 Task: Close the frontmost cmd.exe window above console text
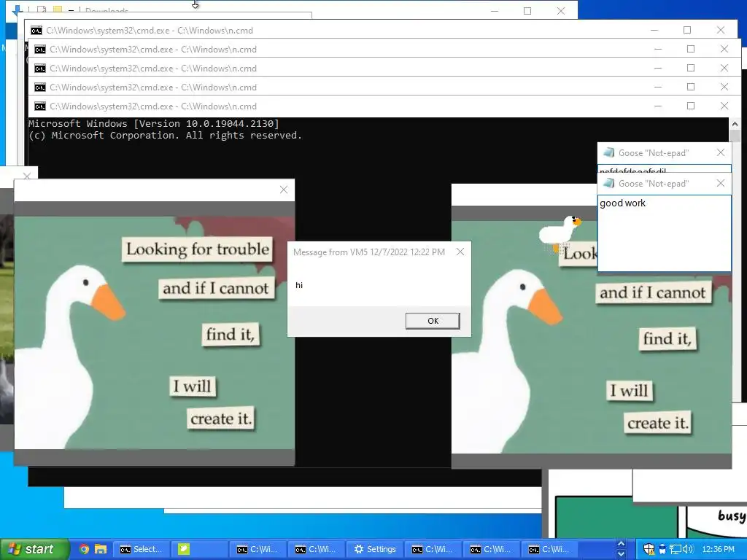(x=724, y=106)
